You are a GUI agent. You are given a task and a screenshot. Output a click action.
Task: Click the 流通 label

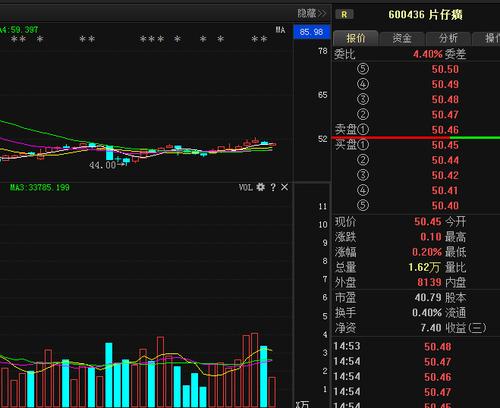click(455, 313)
